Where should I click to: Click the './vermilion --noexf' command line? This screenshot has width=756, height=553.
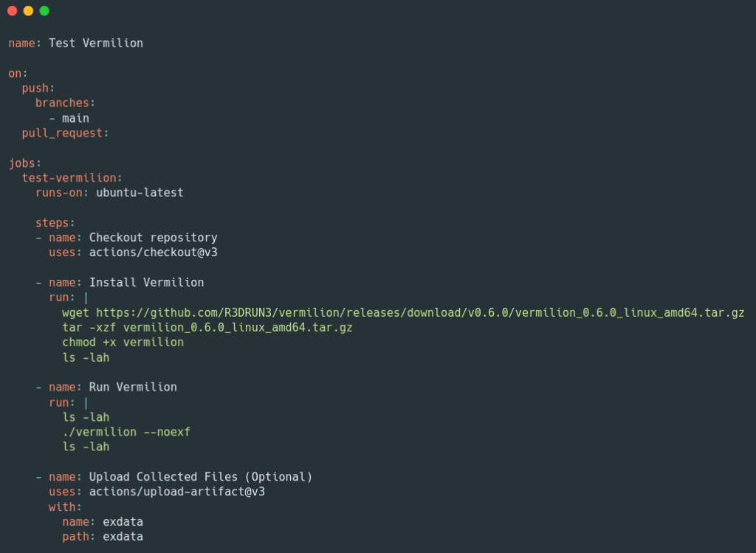pos(126,432)
